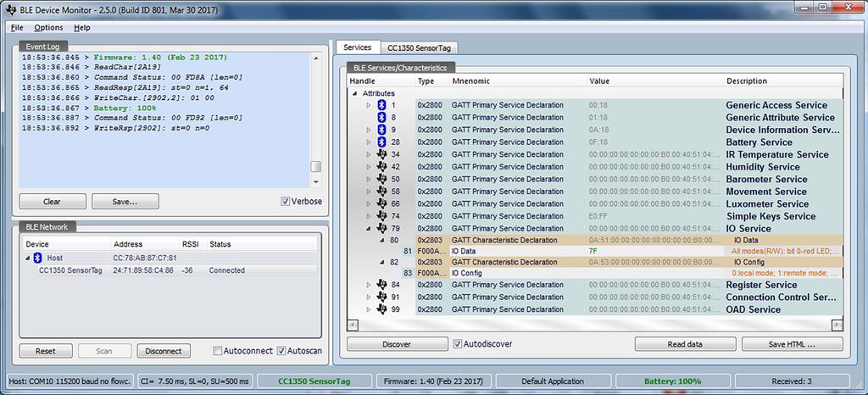The image size is (868, 395).
Task: Select the OAD Service description
Action: (x=754, y=309)
